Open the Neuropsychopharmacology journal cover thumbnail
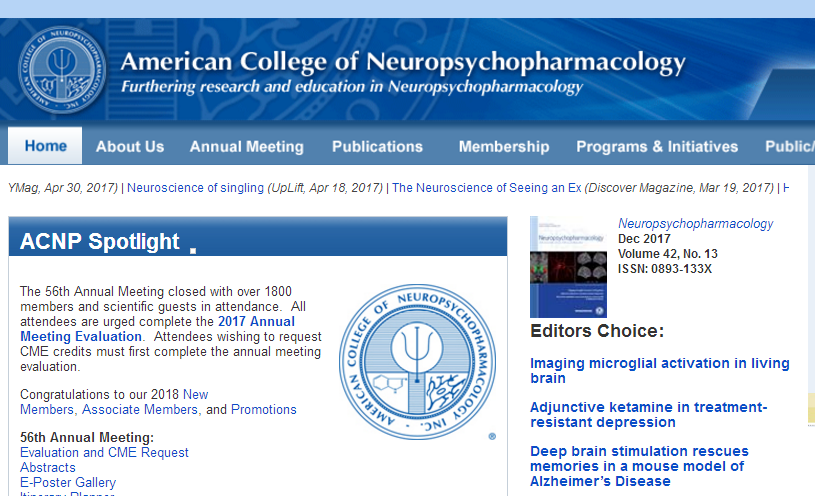Viewport: 815px width, 496px height. pos(568,267)
